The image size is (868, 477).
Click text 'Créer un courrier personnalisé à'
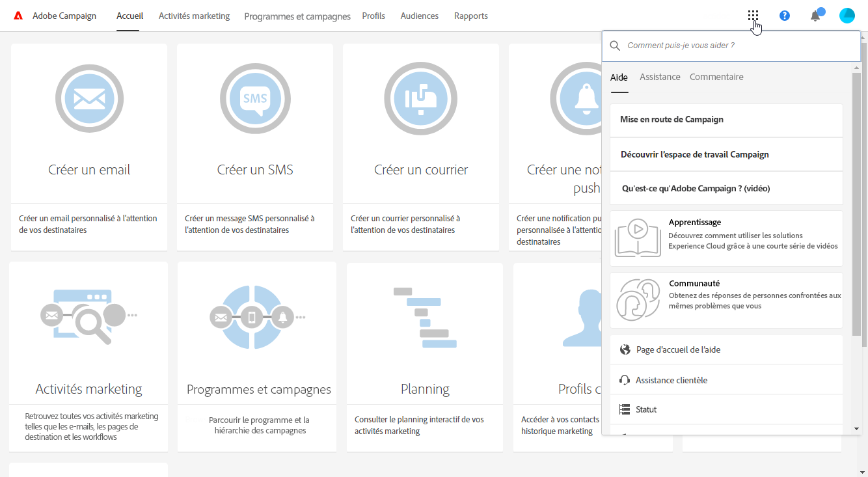coord(405,219)
